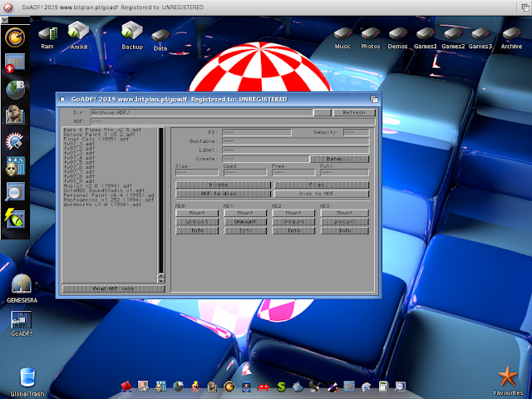This screenshot has height=399, width=532.
Task: Click the lightning bolt ball icon in left panel
Action: tap(15, 218)
